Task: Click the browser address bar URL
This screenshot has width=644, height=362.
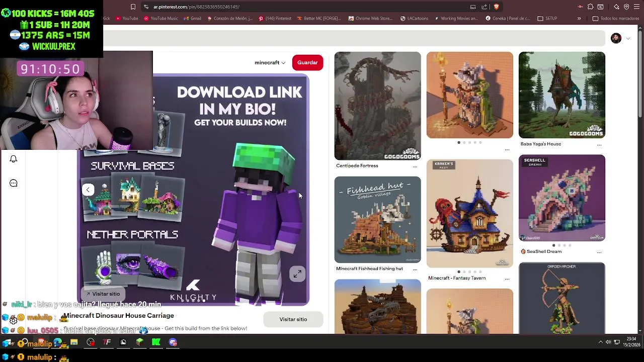Action: tap(196, 7)
